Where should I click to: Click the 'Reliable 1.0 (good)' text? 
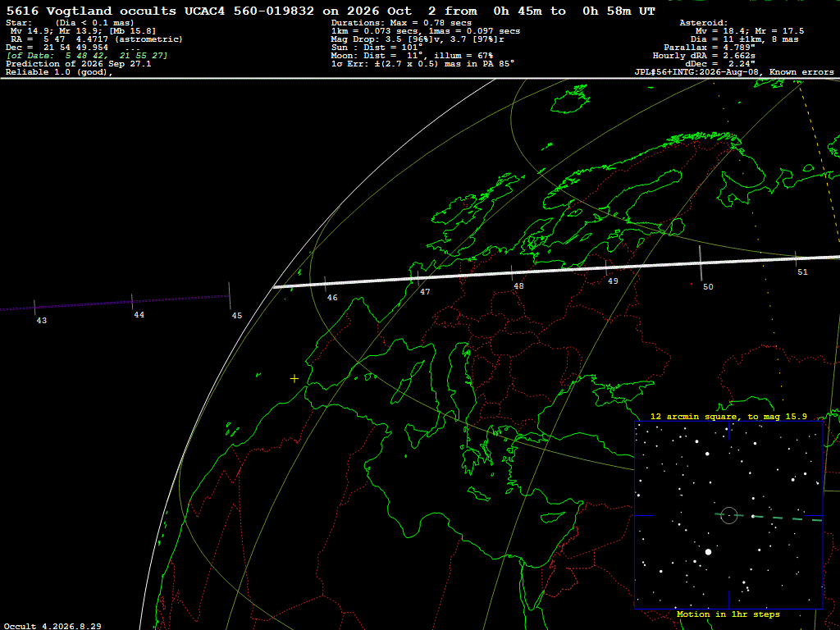[59, 72]
